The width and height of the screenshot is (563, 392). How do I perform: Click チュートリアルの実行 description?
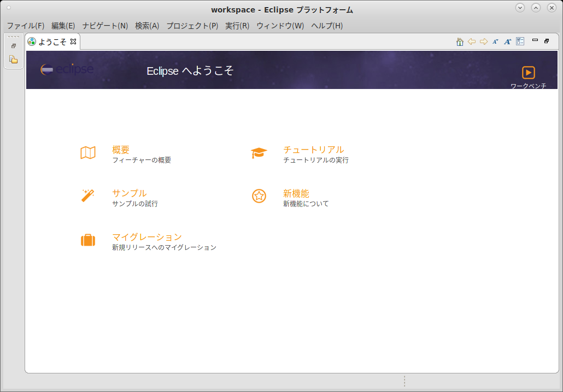(x=315, y=160)
